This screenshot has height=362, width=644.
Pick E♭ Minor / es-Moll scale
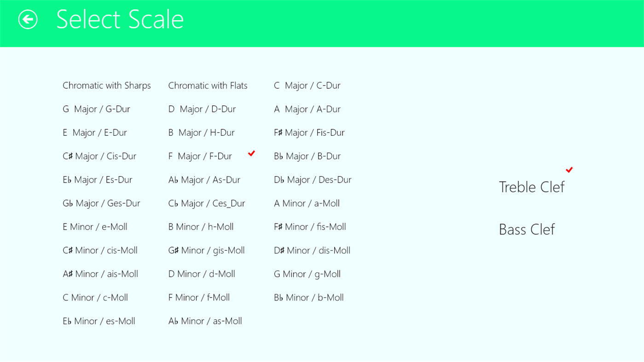click(x=99, y=321)
